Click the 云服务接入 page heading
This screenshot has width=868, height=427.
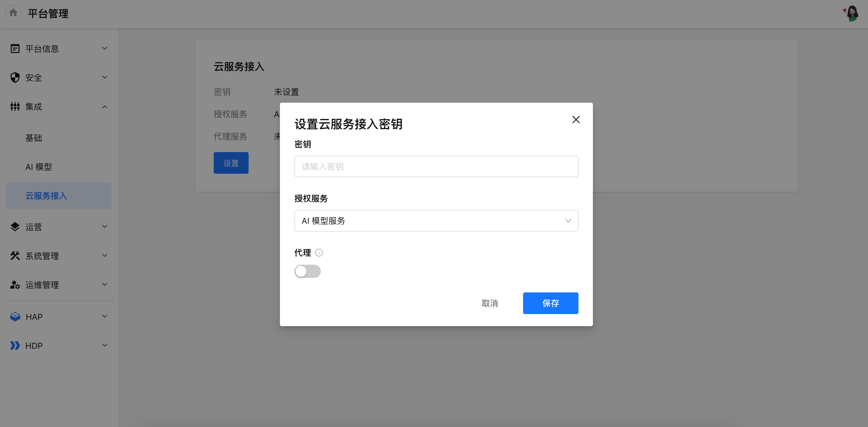(x=239, y=67)
